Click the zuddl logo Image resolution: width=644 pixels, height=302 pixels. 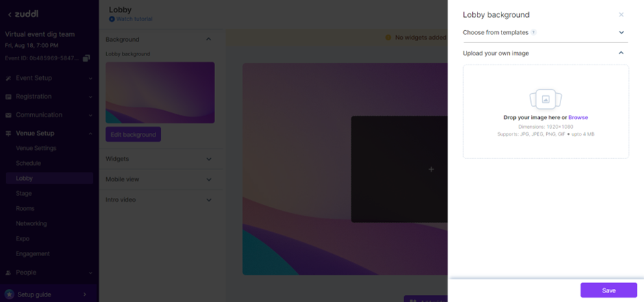[26, 14]
